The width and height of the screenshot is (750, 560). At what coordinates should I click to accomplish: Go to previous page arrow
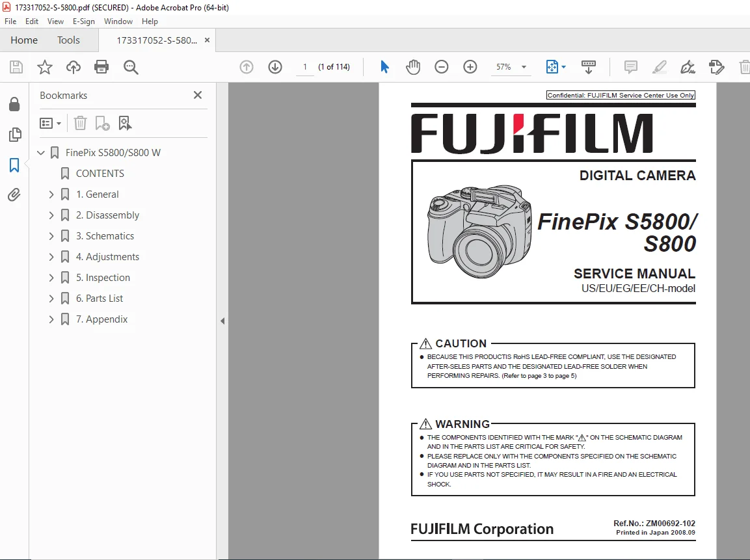coord(247,67)
